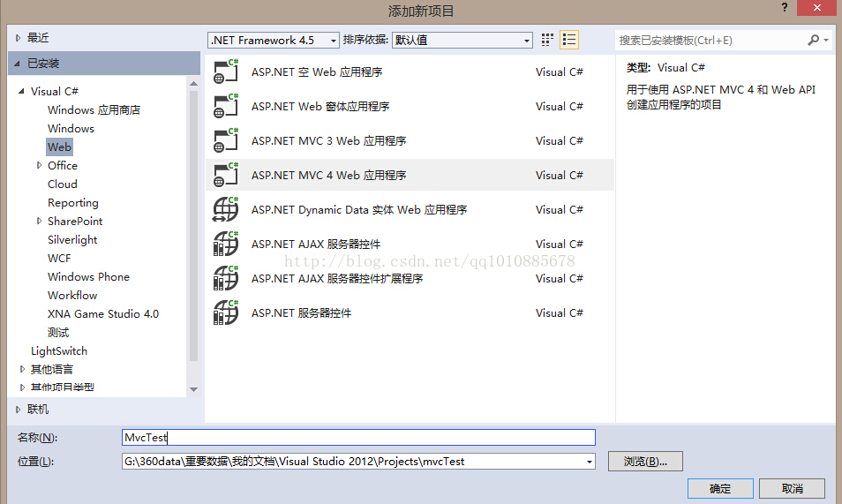Select ASP.NET Dynamic Data 实体 Web 应用程序 text

pos(359,209)
